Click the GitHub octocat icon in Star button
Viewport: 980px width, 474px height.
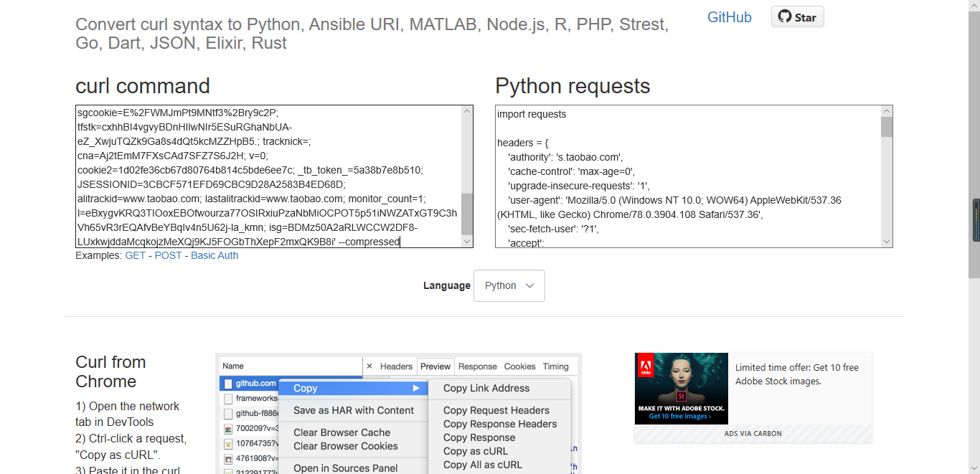[785, 16]
